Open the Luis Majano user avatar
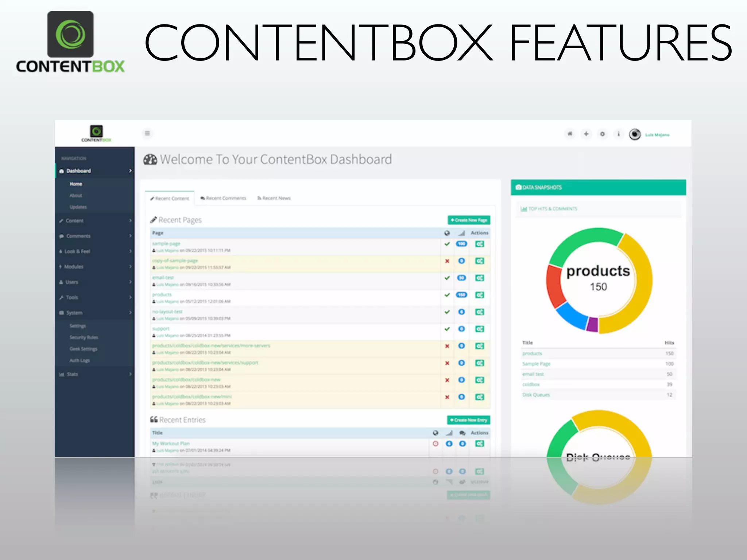747x560 pixels. click(x=635, y=135)
